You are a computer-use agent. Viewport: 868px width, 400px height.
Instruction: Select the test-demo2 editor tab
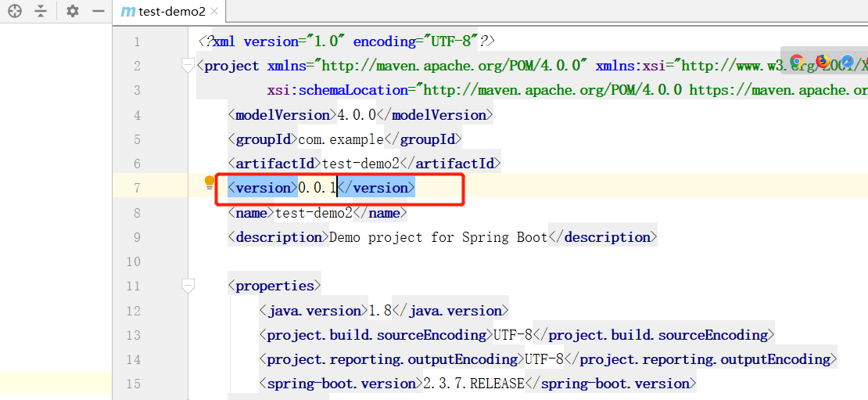click(x=169, y=11)
